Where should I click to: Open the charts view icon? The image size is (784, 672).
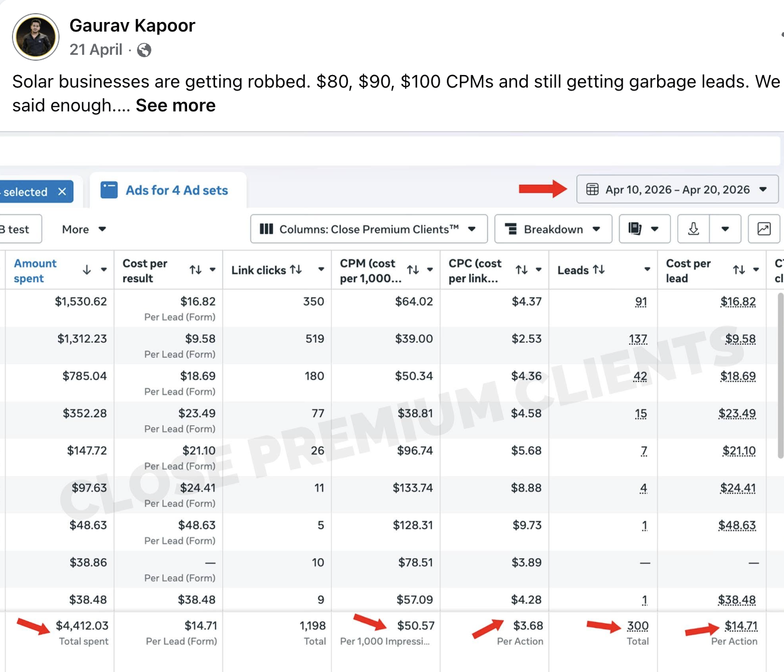point(764,229)
